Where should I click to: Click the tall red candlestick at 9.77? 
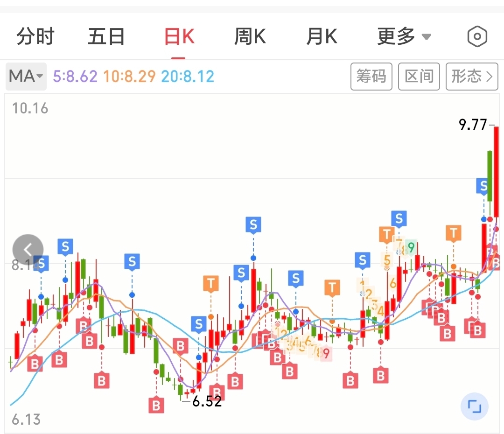[496, 172]
